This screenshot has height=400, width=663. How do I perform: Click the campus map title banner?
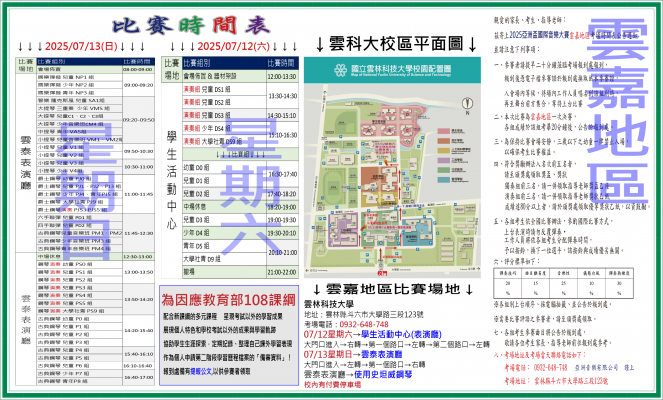(x=392, y=70)
